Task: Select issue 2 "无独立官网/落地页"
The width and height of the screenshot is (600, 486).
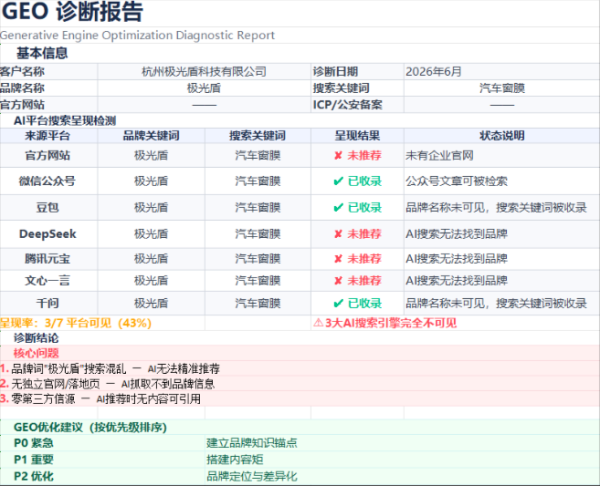Action: [x=107, y=384]
